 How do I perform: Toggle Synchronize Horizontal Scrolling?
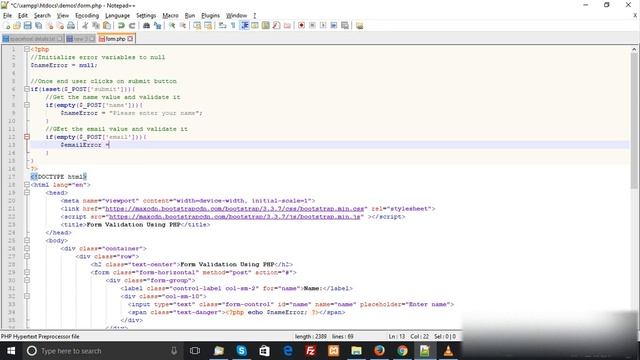tap(208, 25)
